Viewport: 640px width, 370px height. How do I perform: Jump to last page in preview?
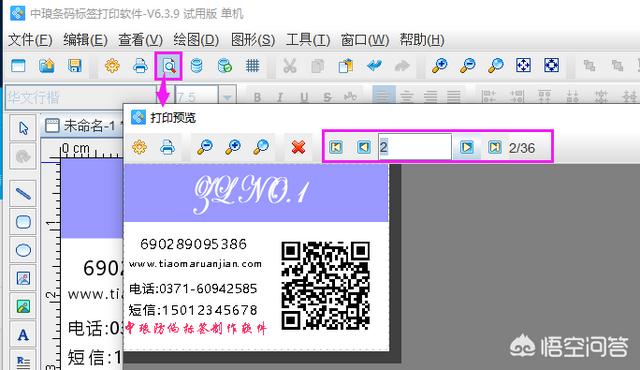(494, 147)
